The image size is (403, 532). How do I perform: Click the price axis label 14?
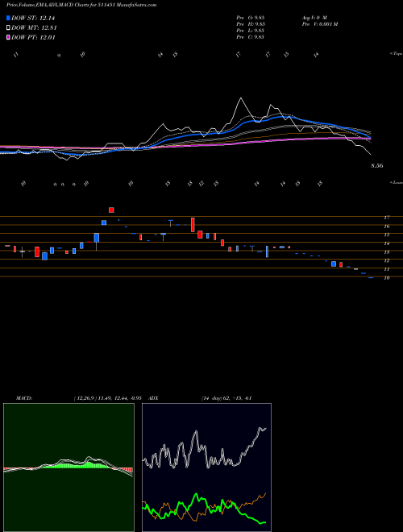click(386, 243)
